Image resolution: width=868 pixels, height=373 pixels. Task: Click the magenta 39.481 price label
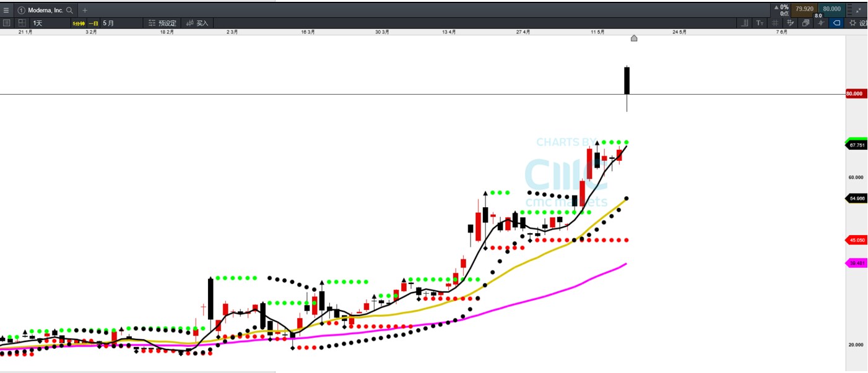857,263
